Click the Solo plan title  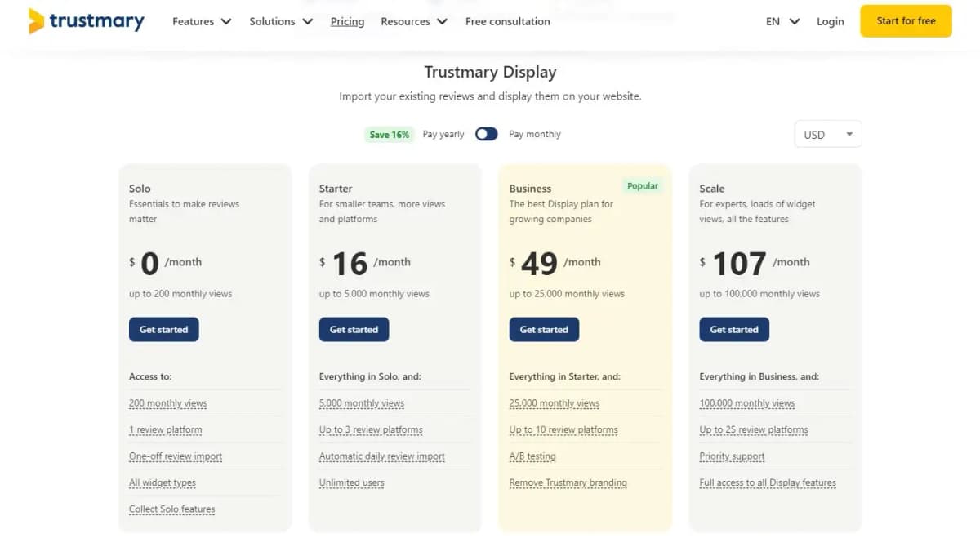point(140,189)
